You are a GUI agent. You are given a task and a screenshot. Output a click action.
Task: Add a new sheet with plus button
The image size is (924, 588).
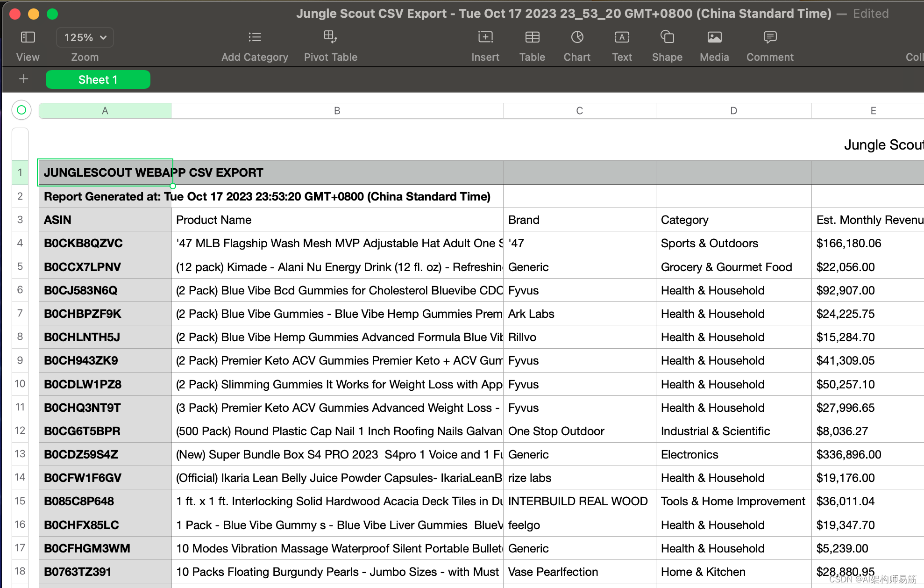pos(24,79)
